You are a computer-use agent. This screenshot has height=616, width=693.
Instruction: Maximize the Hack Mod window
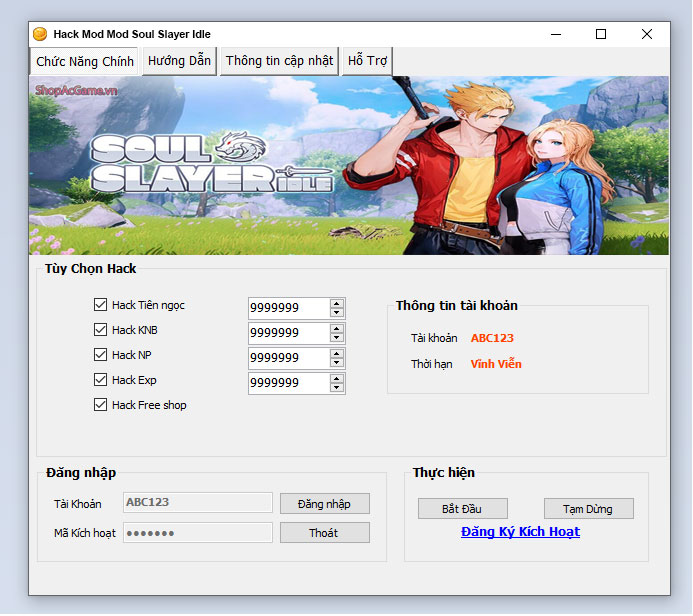pos(601,34)
